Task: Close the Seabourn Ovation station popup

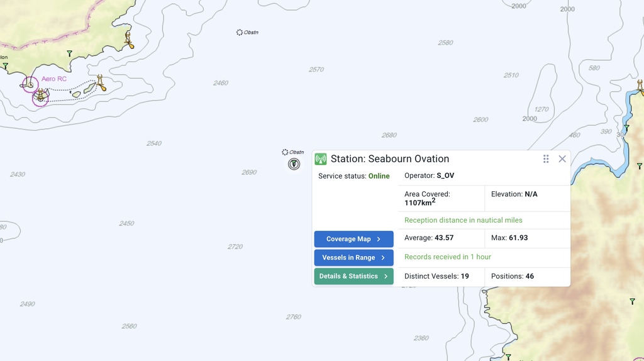Action: pos(562,159)
